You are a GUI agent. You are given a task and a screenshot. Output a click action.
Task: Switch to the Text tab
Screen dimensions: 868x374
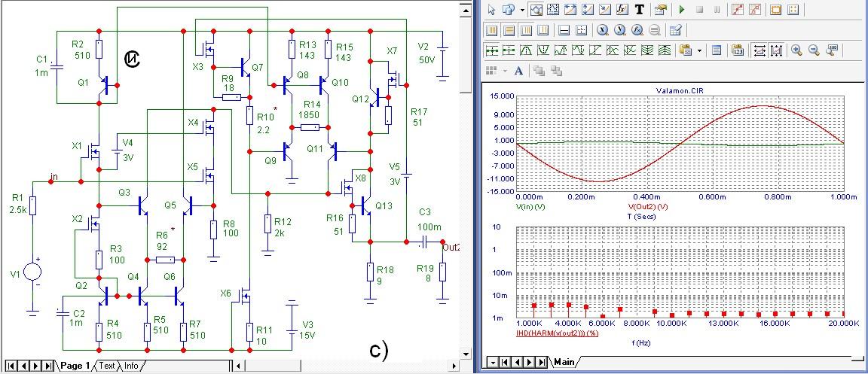[x=107, y=366]
